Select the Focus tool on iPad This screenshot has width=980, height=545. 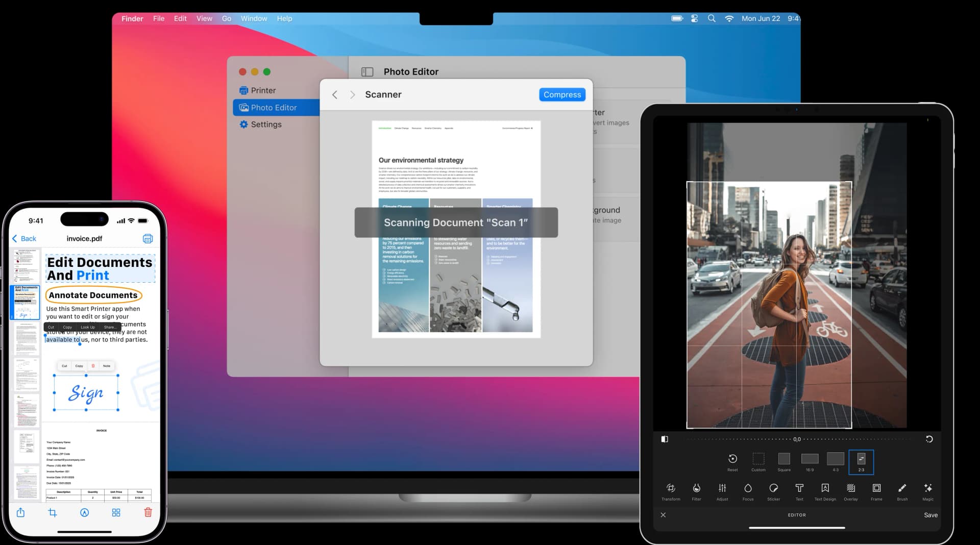pyautogui.click(x=748, y=492)
